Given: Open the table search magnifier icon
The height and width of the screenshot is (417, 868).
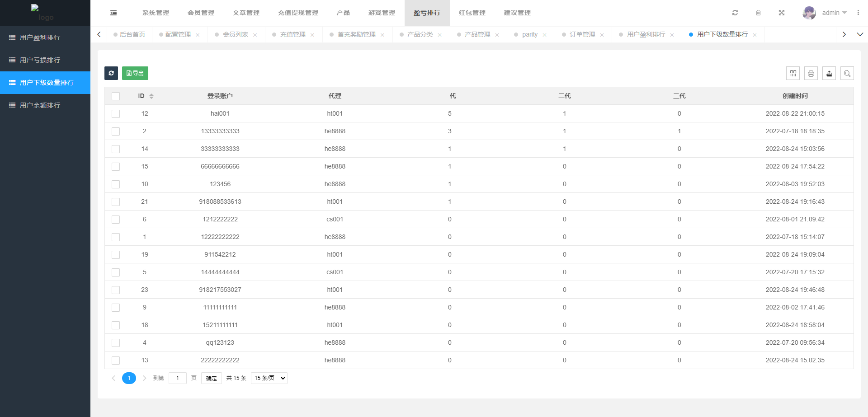Looking at the screenshot, I should pyautogui.click(x=847, y=73).
